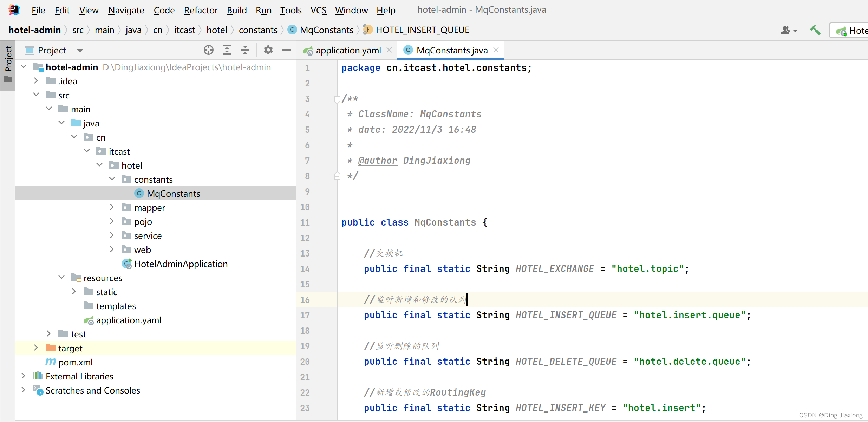Click the Collapse All icon in Project panel
Screen dimensions: 868x422
(245, 50)
